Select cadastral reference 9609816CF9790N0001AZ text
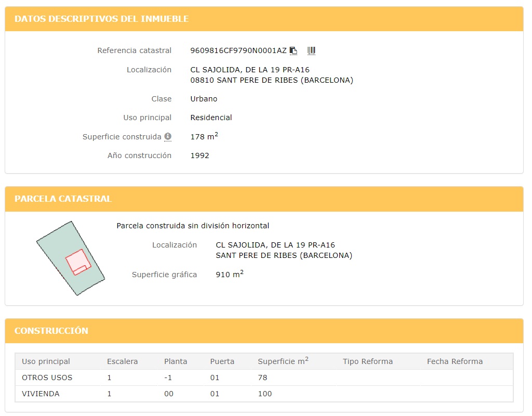Screen dimensions: 532x416 coord(238,50)
